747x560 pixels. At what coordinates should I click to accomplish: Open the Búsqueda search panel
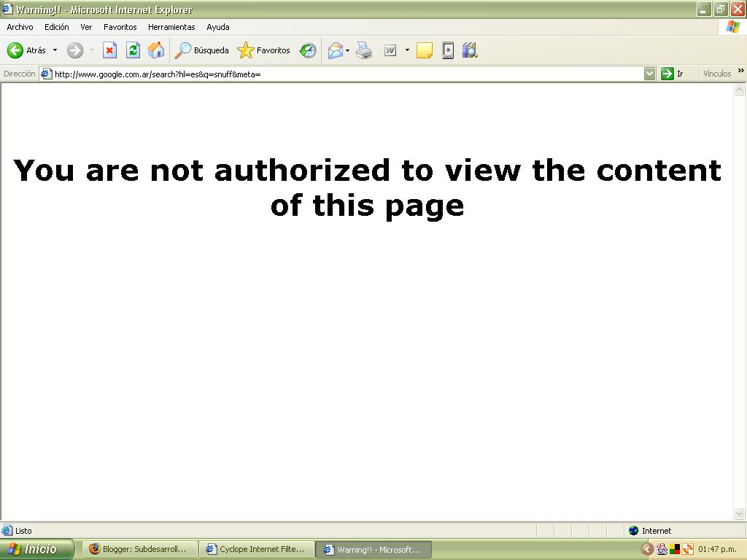click(201, 50)
